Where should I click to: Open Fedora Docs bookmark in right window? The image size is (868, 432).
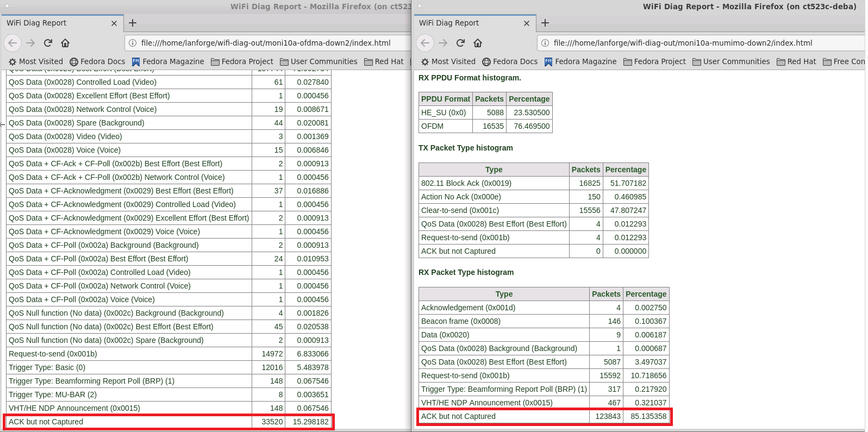[x=510, y=61]
